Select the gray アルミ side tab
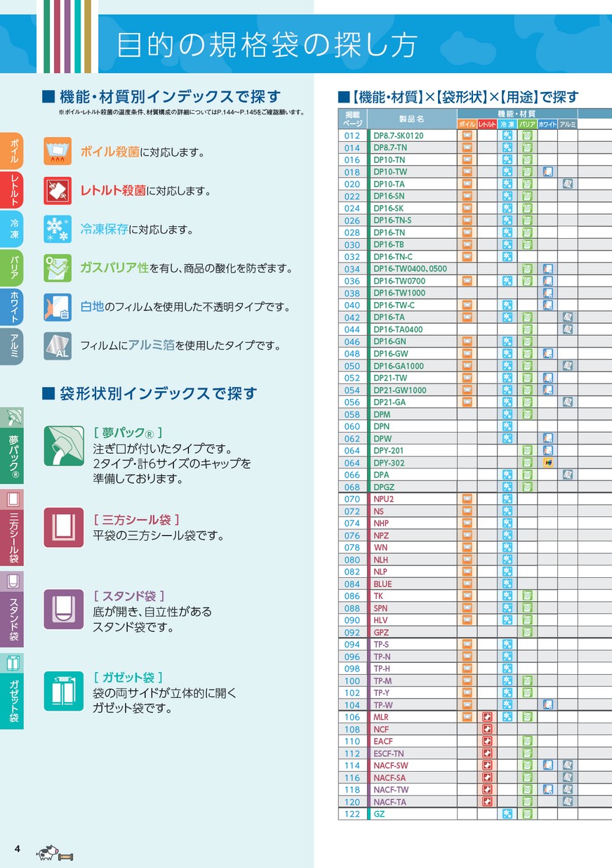The image size is (612, 868). 13,346
